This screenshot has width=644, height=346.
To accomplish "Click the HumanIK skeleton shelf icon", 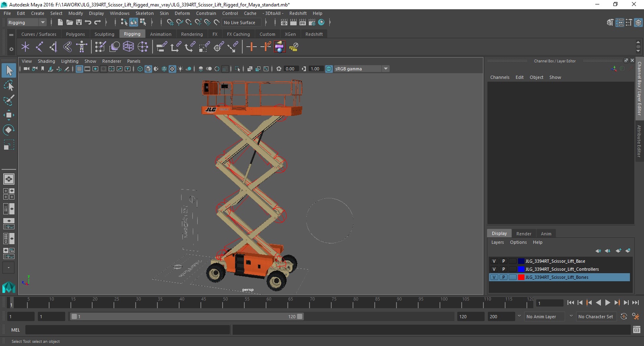I will point(82,47).
